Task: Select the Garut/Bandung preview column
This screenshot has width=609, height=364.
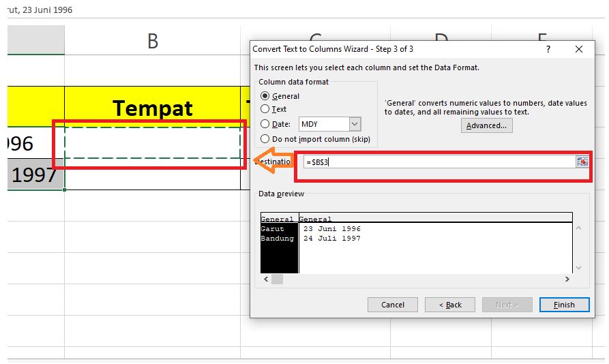Action: coord(279,247)
